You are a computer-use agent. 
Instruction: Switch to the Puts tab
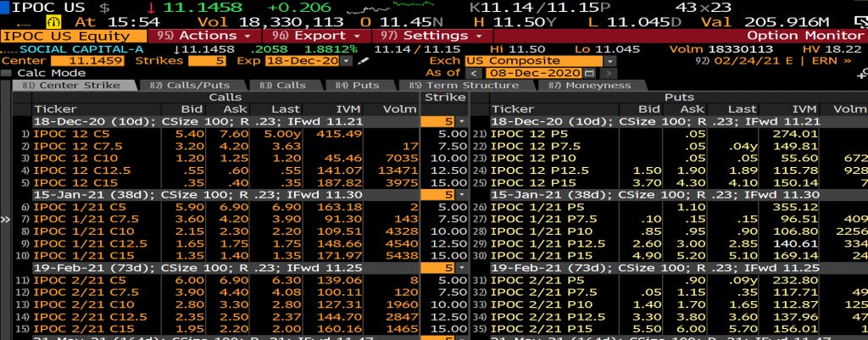(358, 86)
